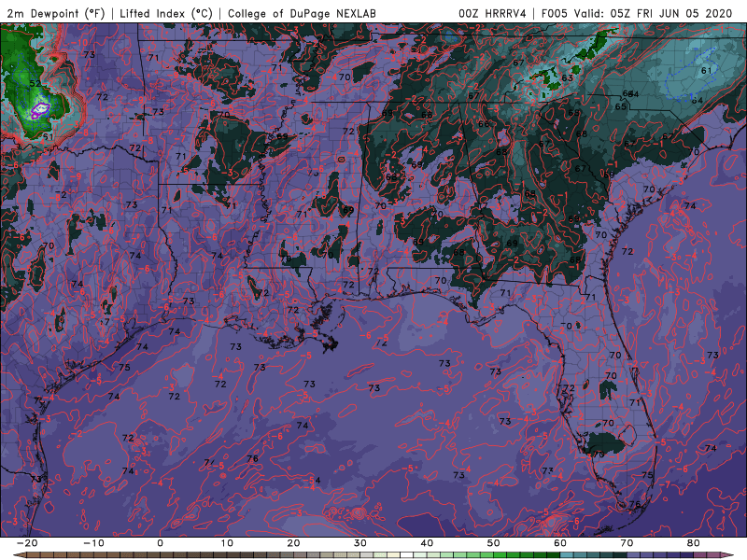Click the -10 label on the color scale
Screen dimensions: 747x560
(x=93, y=543)
